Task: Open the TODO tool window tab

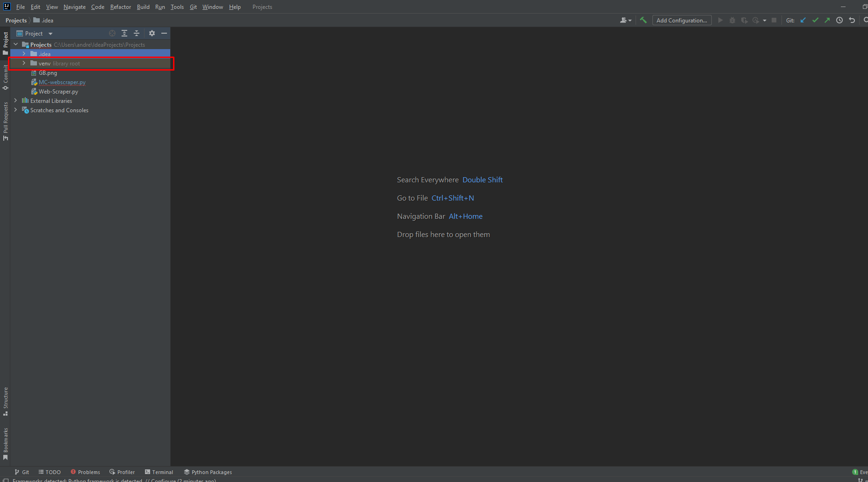Action: coord(50,472)
